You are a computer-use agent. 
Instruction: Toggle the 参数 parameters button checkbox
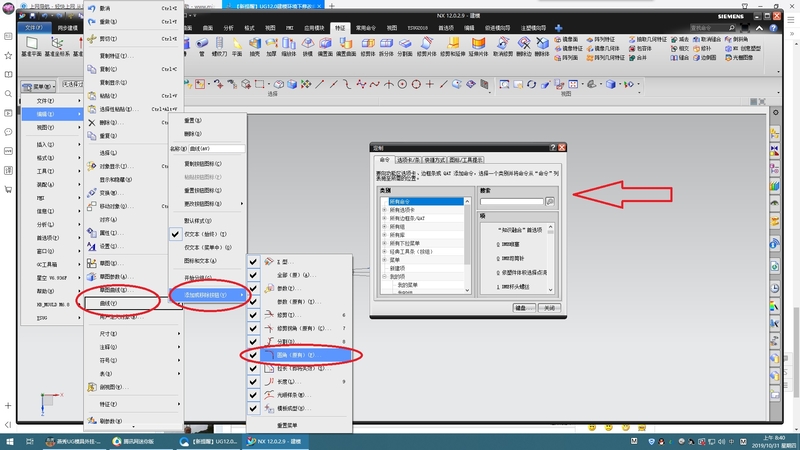pyautogui.click(x=253, y=288)
